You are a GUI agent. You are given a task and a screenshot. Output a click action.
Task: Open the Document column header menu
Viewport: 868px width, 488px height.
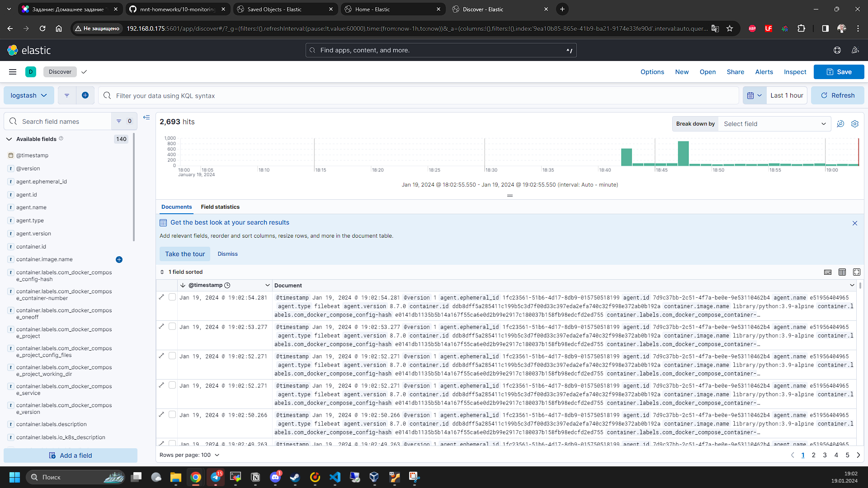click(852, 285)
